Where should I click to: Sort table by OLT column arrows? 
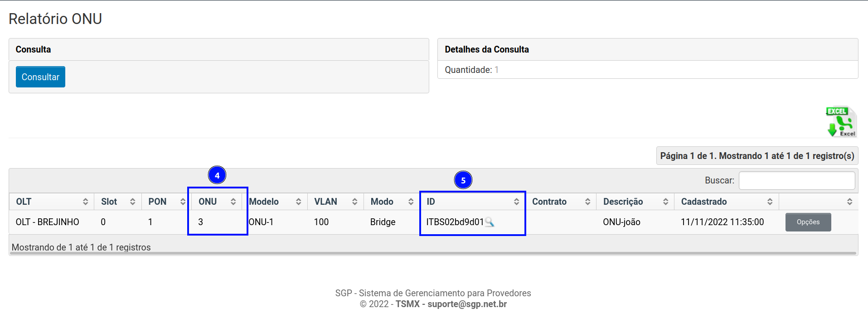85,202
